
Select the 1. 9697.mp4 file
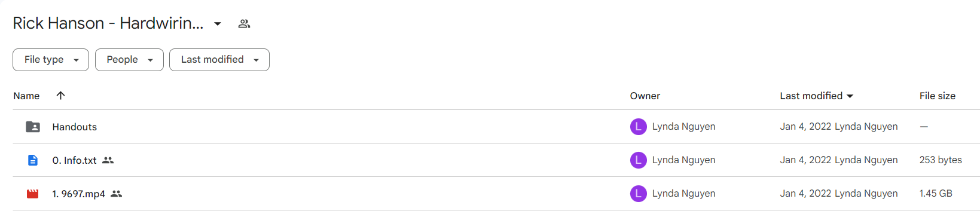(78, 194)
